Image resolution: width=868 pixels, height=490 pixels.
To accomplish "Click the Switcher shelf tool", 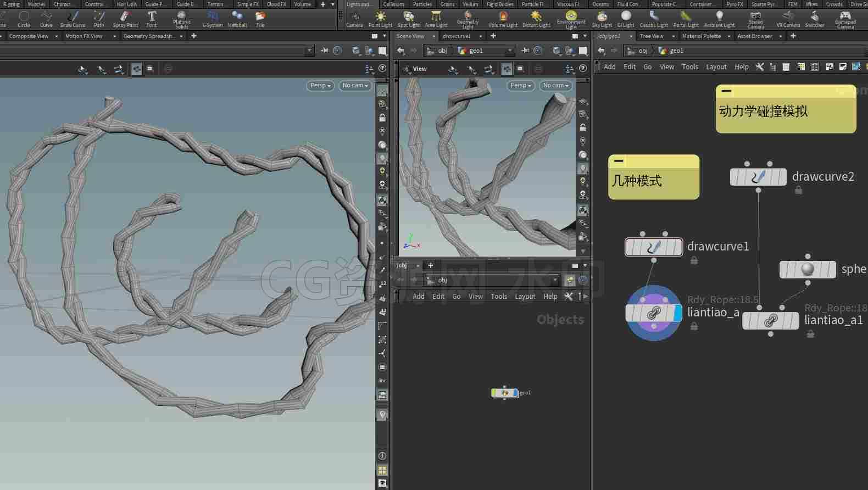I will pyautogui.click(x=815, y=19).
